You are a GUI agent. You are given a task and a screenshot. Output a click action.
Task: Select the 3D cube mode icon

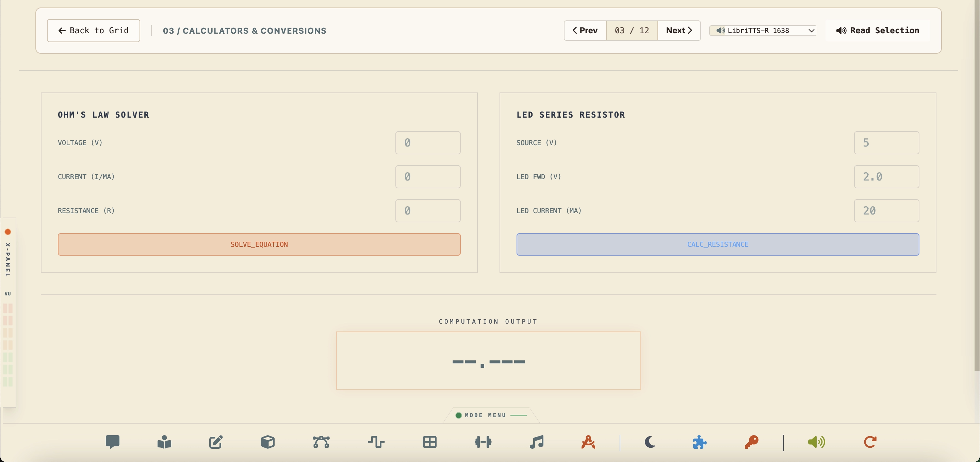coord(268,442)
